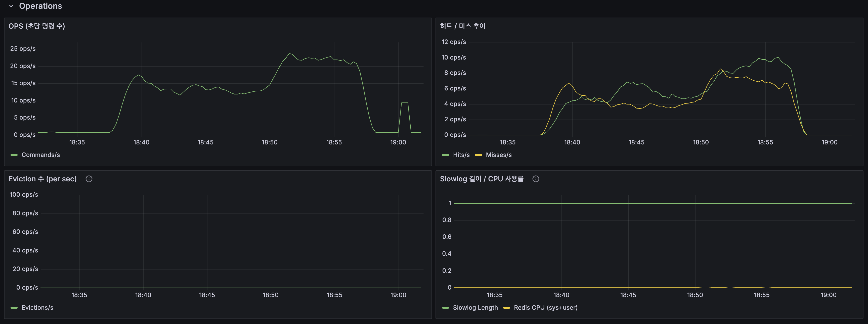Screen dimensions: 868x324
Task: Select the Commands/s legend label
Action: [41, 155]
